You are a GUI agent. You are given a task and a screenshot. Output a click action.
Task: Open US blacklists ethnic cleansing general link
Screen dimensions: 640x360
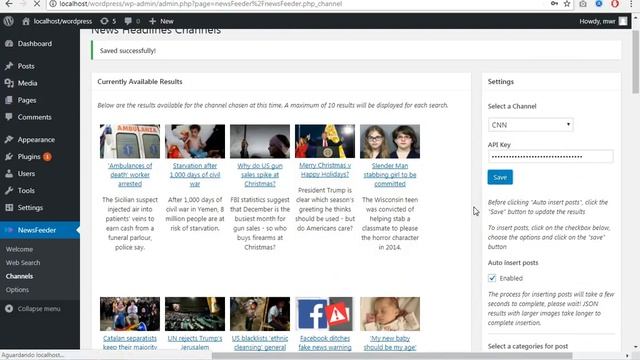(260, 343)
